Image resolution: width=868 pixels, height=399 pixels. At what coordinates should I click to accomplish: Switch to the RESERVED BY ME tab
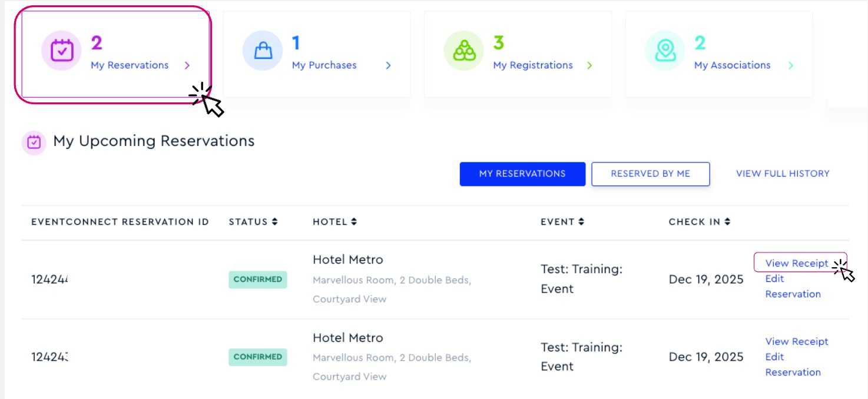(651, 174)
